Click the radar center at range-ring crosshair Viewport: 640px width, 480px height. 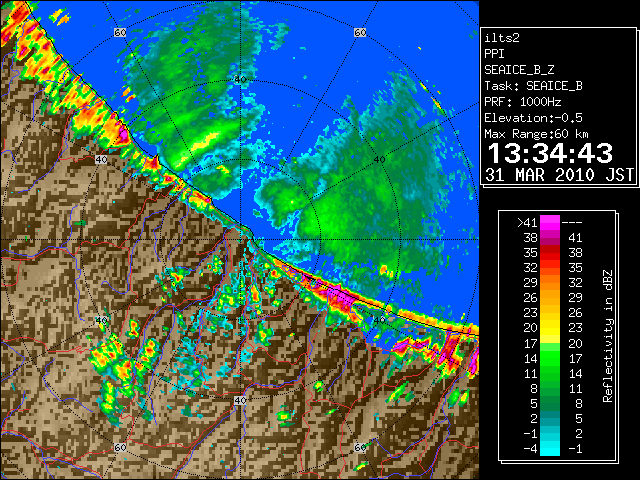pyautogui.click(x=240, y=240)
